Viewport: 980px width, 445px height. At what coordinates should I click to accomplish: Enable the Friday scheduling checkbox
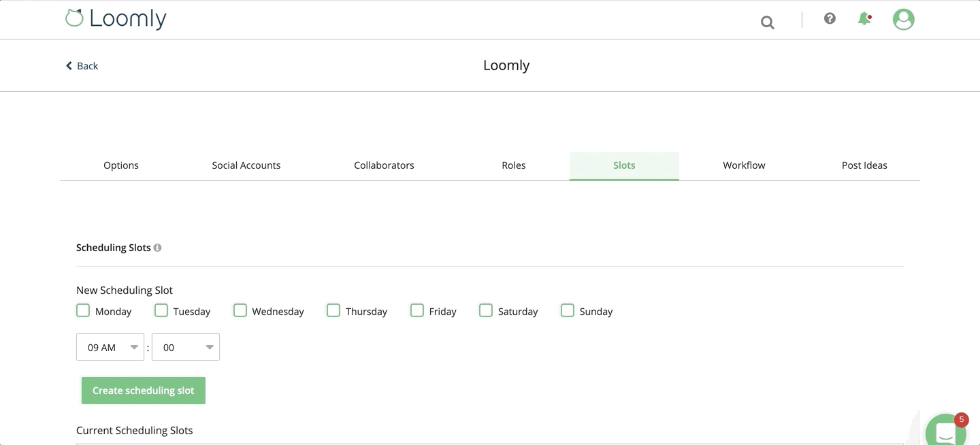point(417,310)
